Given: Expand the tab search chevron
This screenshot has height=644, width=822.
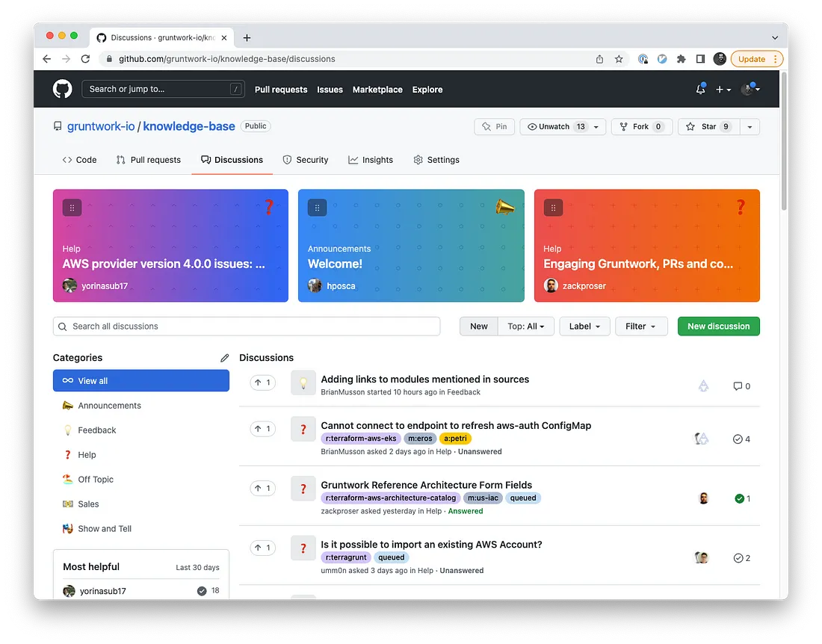Looking at the screenshot, I should coord(774,37).
